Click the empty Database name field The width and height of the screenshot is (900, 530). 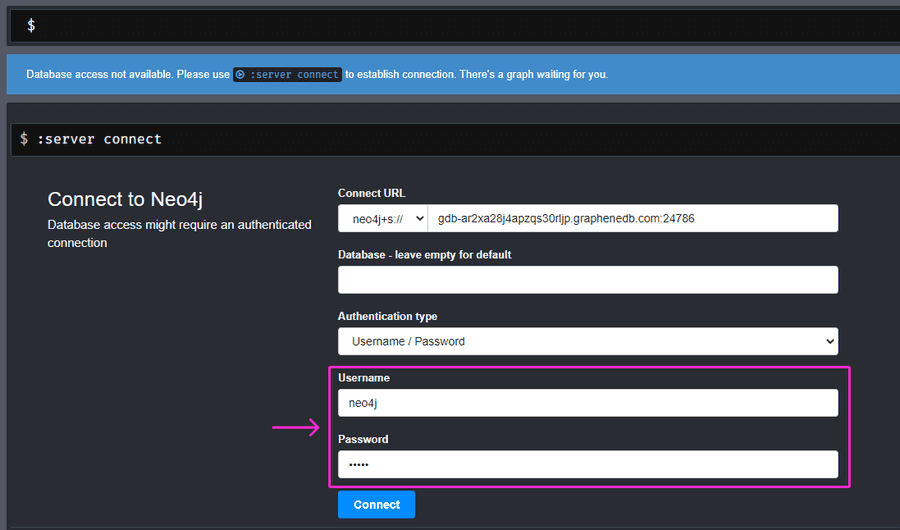click(588, 280)
